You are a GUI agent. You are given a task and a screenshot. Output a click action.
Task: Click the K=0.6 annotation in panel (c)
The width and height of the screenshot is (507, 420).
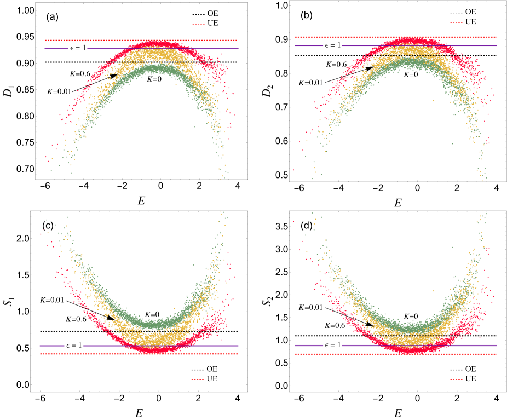[76, 319]
